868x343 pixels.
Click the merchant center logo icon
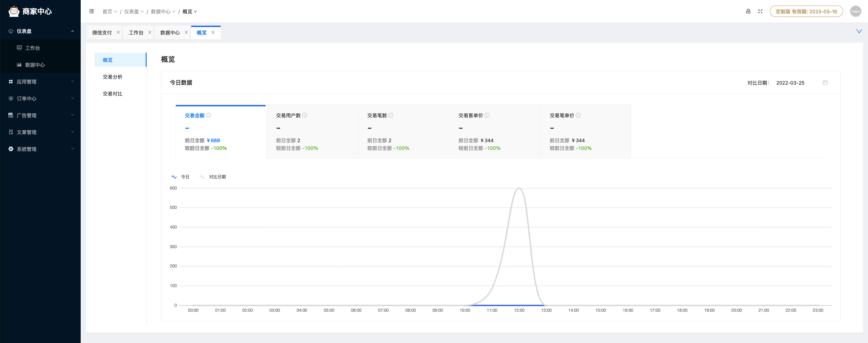click(14, 11)
